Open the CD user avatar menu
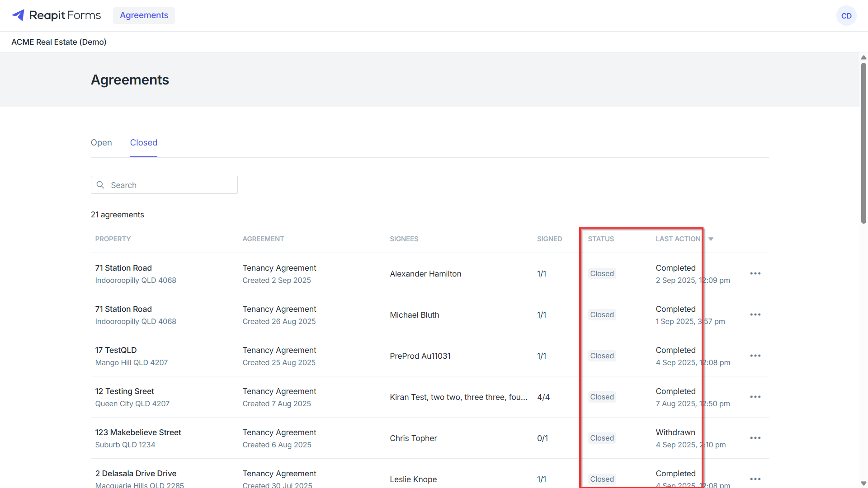 tap(846, 16)
